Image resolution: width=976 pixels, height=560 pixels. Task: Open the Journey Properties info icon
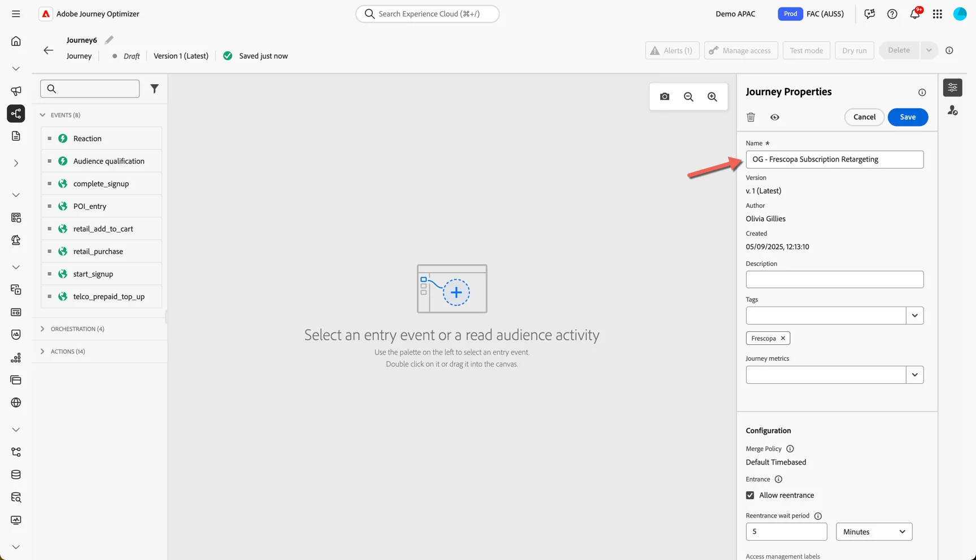[922, 92]
